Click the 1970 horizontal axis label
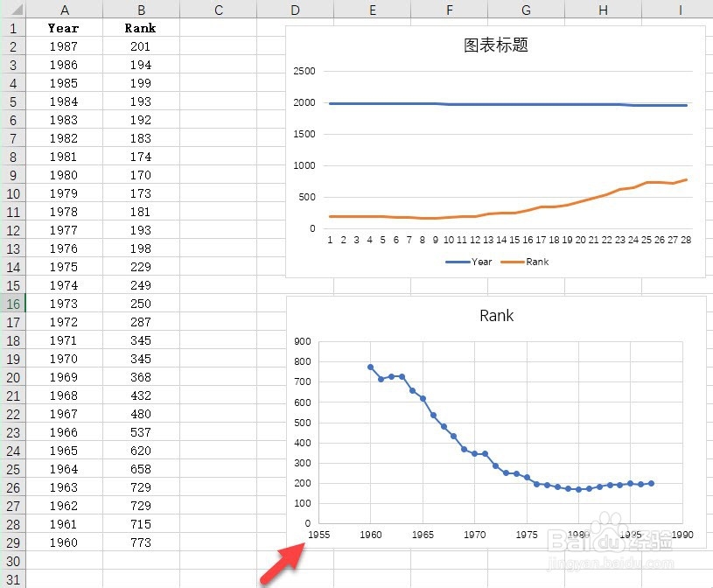713x588 pixels. pyautogui.click(x=474, y=535)
